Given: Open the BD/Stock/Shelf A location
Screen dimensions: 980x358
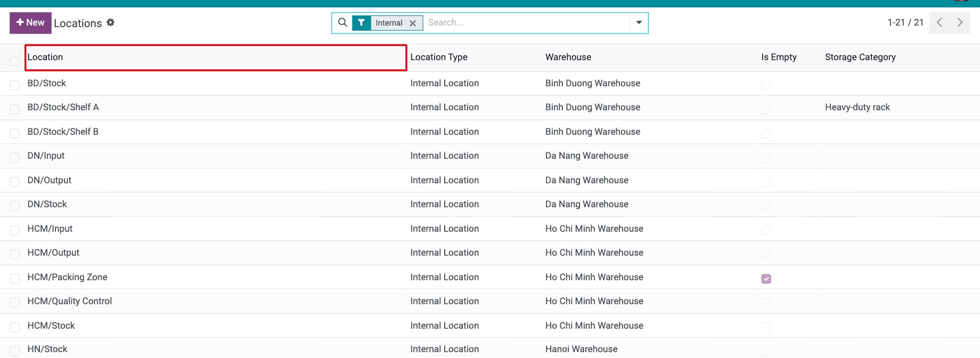Looking at the screenshot, I should pos(63,107).
